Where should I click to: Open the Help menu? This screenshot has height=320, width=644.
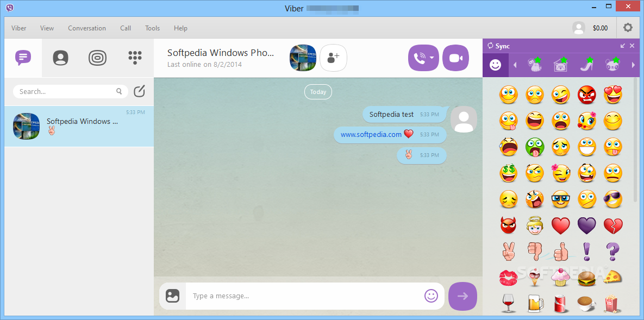click(x=180, y=28)
